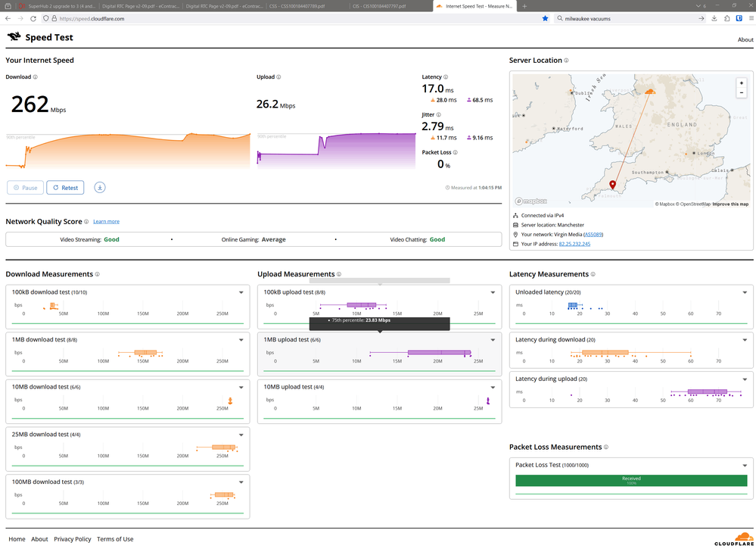
Task: Open the footer About link
Action: click(39, 539)
